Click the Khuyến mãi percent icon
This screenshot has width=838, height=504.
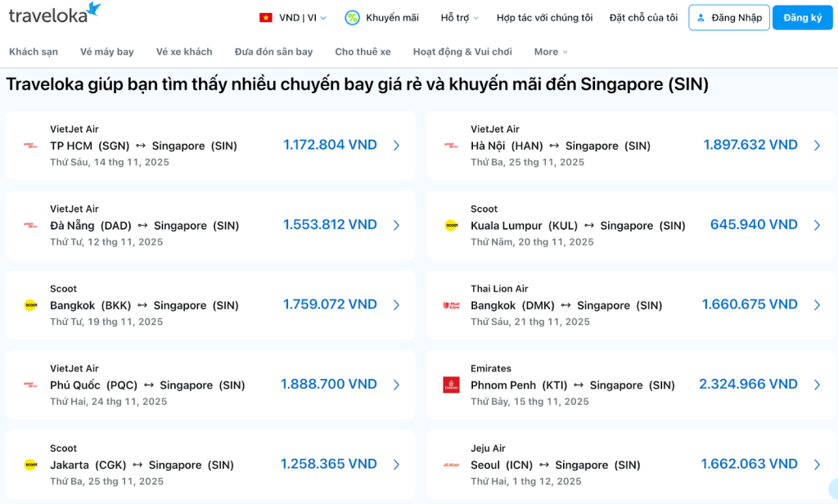click(352, 18)
